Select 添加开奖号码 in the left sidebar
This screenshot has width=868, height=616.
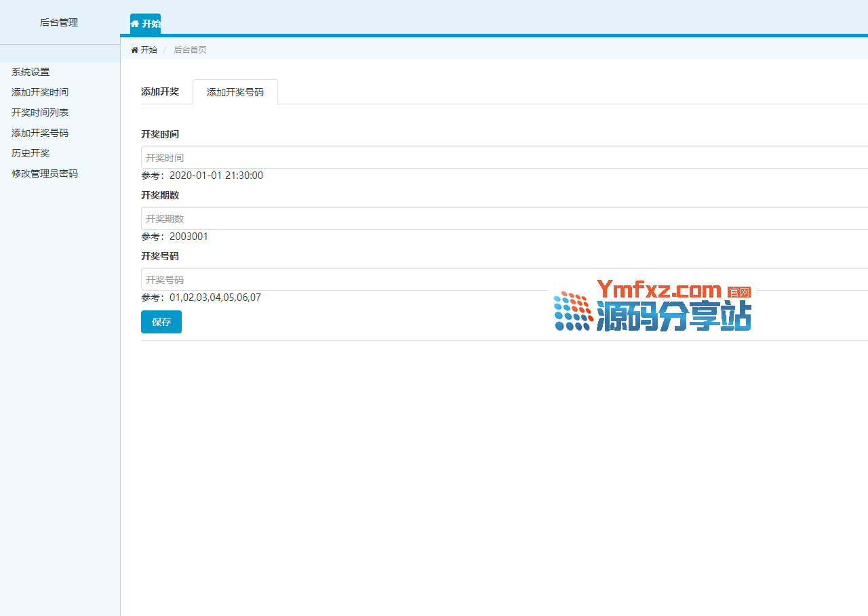pyautogui.click(x=40, y=133)
